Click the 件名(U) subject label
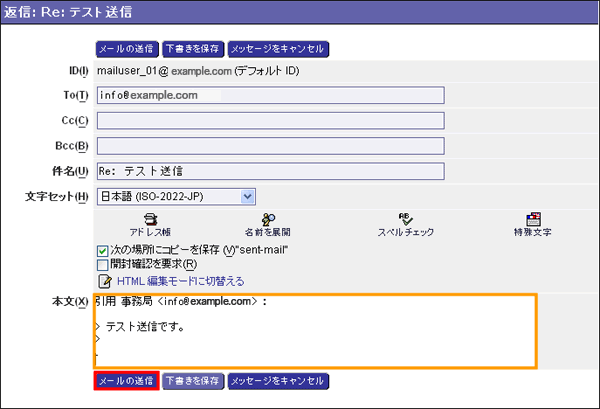 [70, 171]
